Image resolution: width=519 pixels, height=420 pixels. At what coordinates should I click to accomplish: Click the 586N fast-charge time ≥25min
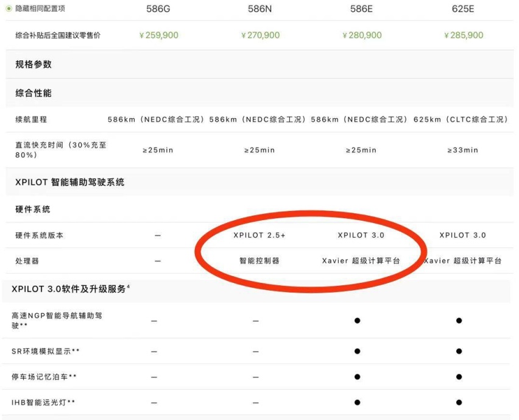(259, 150)
